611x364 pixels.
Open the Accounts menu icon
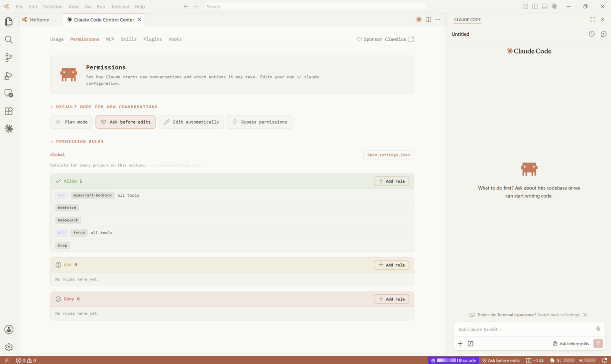pyautogui.click(x=9, y=330)
